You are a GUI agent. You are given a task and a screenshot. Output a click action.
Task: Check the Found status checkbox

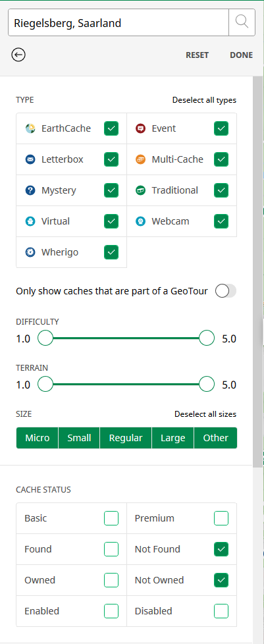[111, 549]
